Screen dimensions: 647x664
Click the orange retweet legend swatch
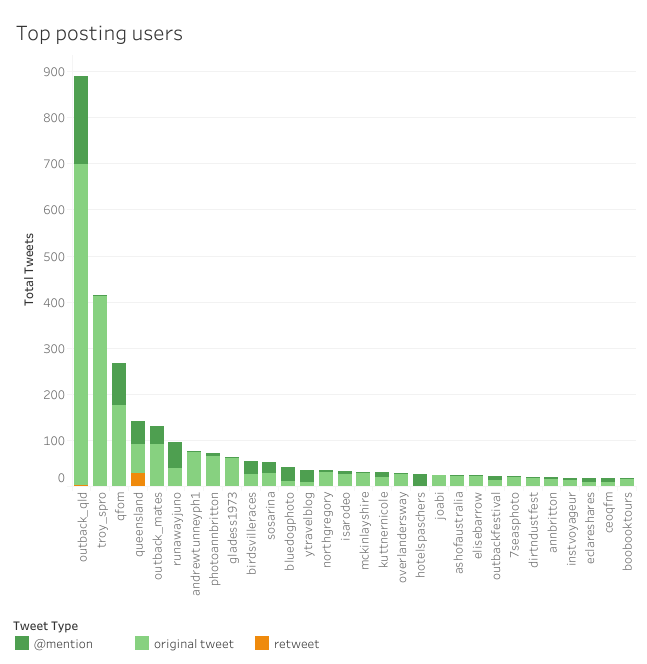pos(262,644)
